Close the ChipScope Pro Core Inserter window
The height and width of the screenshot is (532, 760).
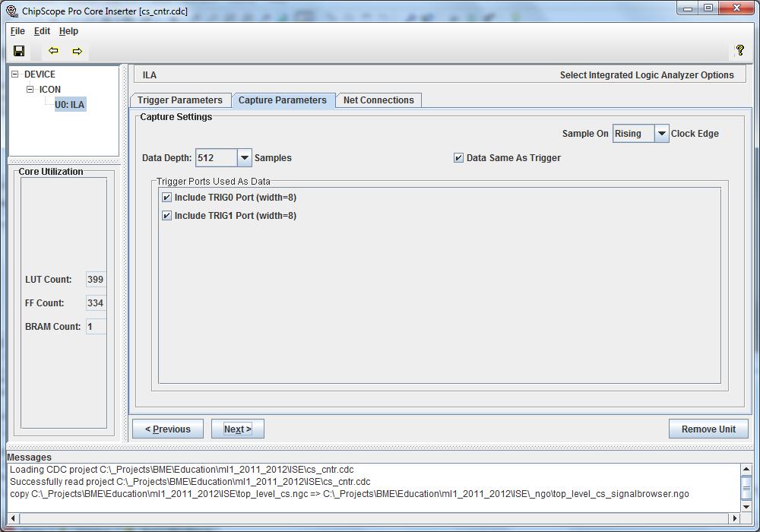[x=736, y=8]
